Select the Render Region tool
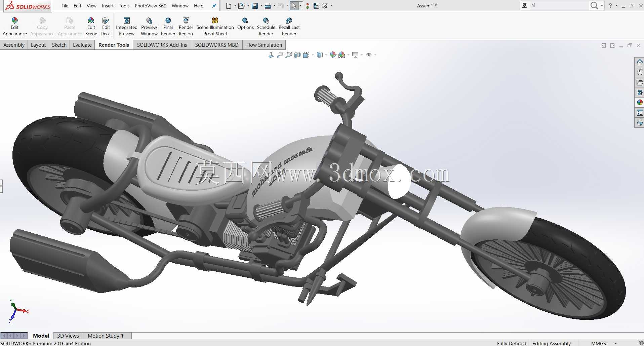Screen dimensions: 644x346 click(186, 27)
